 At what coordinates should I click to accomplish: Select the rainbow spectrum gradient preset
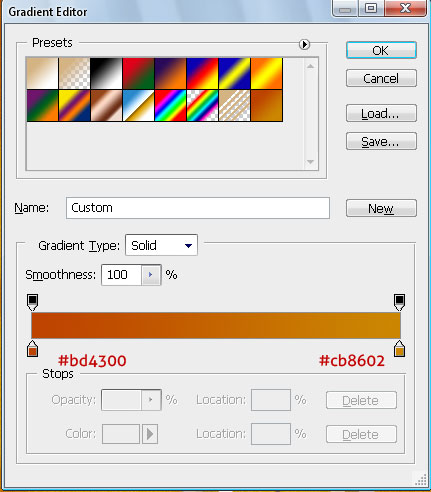point(170,105)
